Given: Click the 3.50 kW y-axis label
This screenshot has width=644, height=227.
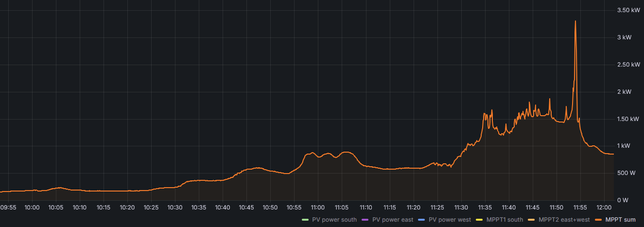Looking at the screenshot, I should 628,10.
